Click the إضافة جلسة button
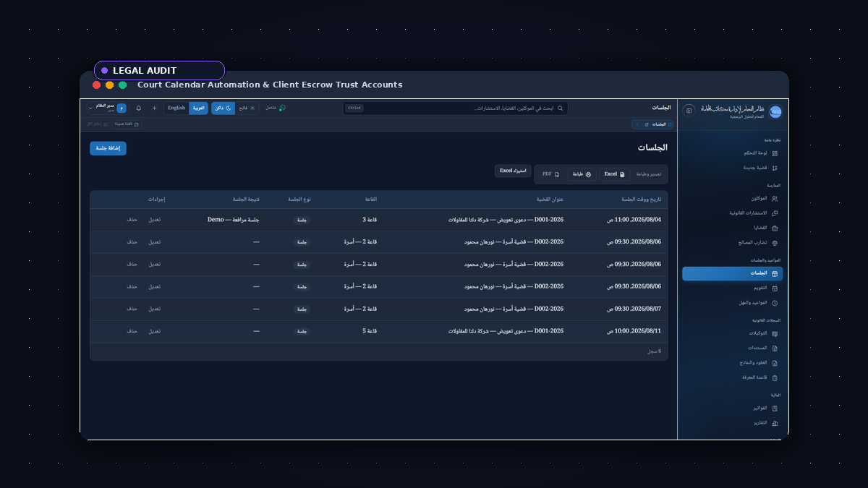This screenshot has width=868, height=488. (108, 148)
